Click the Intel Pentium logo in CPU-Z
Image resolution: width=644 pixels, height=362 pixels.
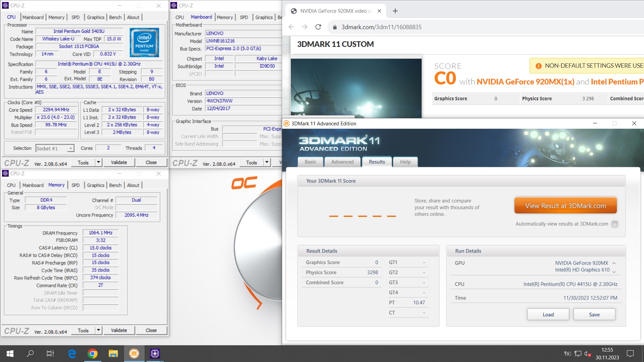(144, 42)
